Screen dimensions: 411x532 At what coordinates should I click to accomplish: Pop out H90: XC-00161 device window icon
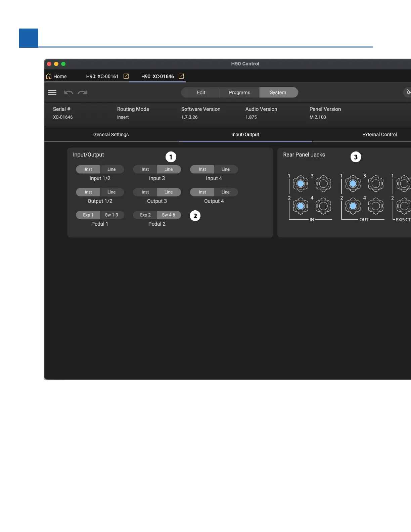pyautogui.click(x=126, y=76)
